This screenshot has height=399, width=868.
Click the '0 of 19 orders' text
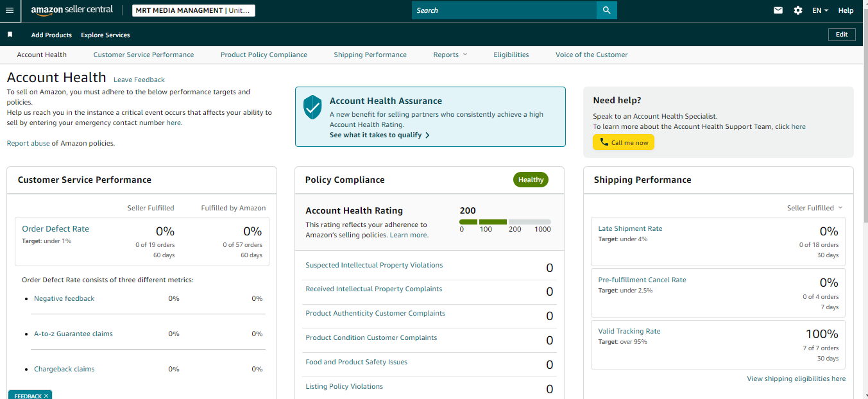155,244
